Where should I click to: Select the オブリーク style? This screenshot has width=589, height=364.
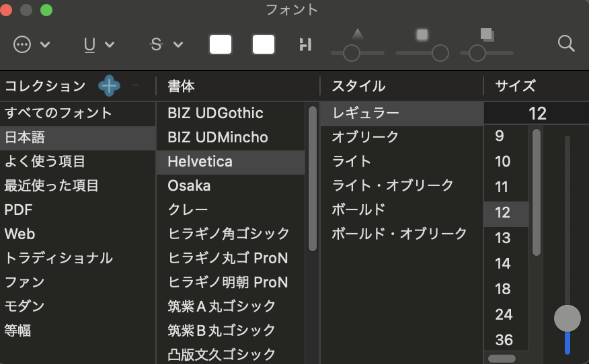401,138
